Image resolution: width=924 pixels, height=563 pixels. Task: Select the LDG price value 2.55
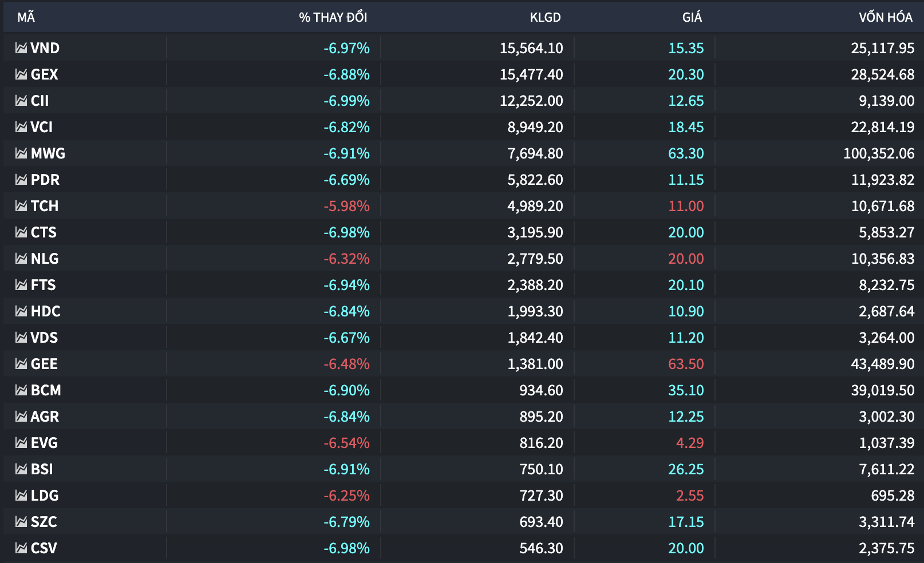coord(690,495)
